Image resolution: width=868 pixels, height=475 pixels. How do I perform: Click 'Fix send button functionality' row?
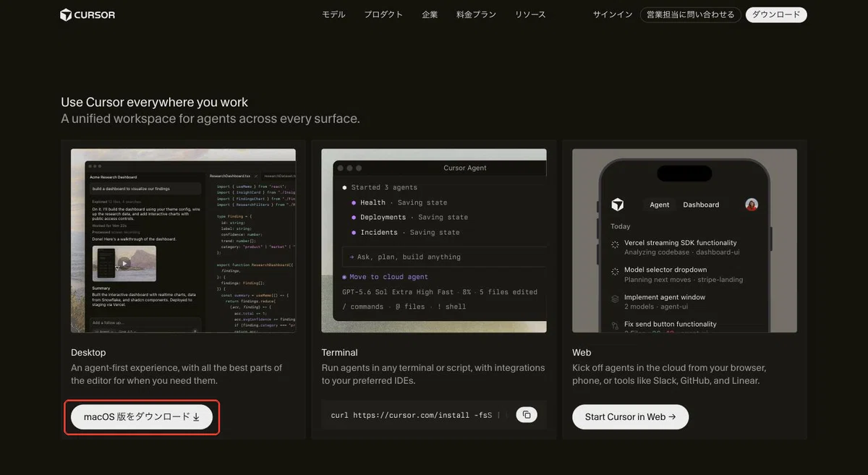681,326
